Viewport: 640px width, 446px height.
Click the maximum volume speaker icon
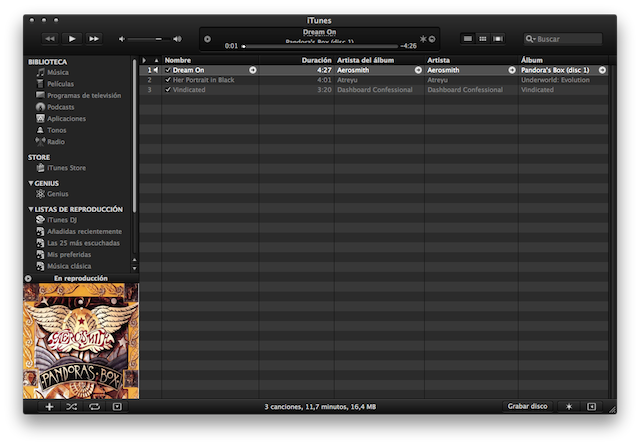tap(177, 39)
